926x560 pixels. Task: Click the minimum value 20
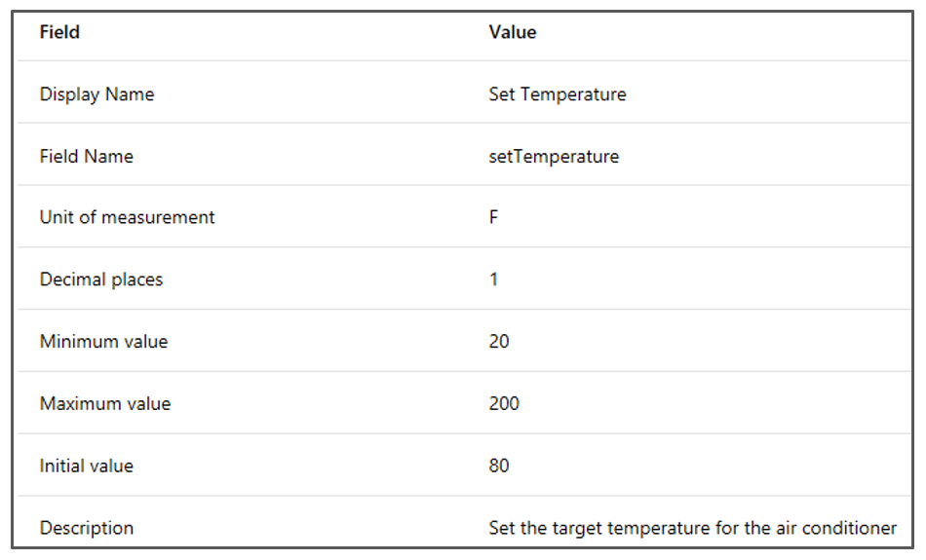499,342
